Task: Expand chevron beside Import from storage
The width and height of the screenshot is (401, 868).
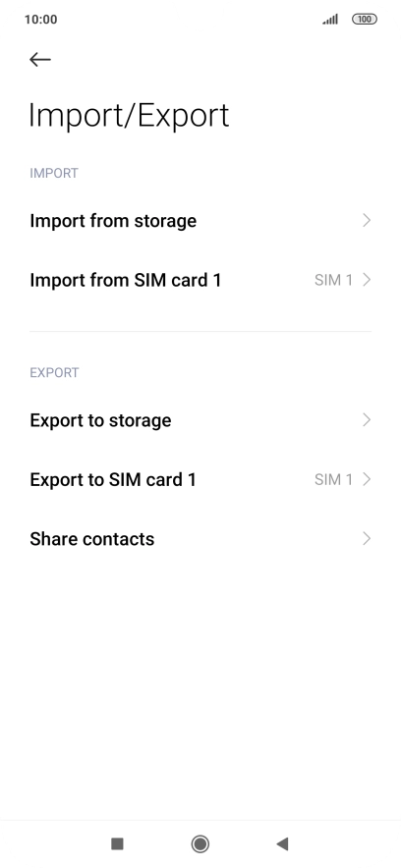Action: (366, 220)
